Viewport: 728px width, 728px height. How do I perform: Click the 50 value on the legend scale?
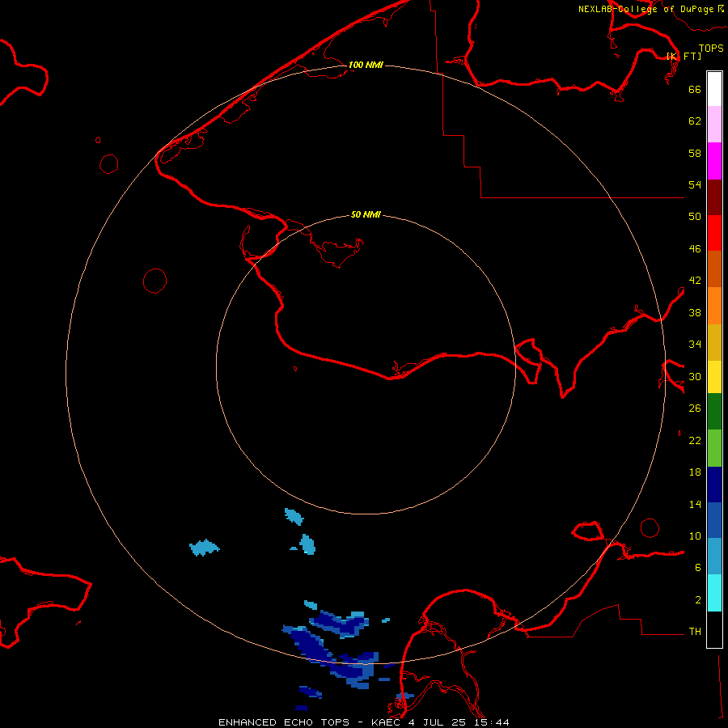(x=695, y=217)
